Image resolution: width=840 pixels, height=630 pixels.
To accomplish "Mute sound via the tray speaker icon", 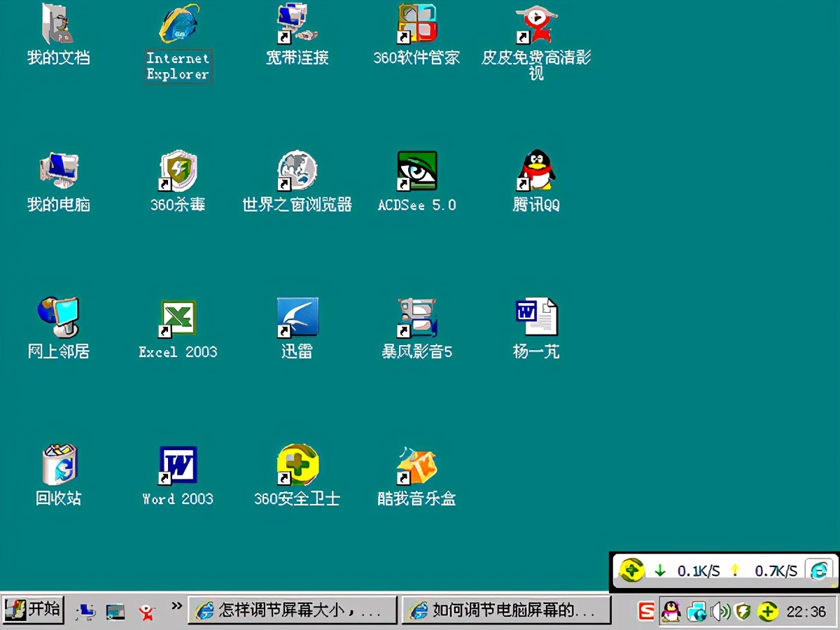I will [x=718, y=610].
